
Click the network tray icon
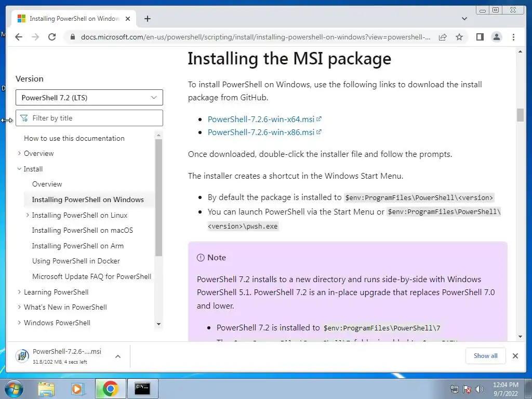pos(454,389)
